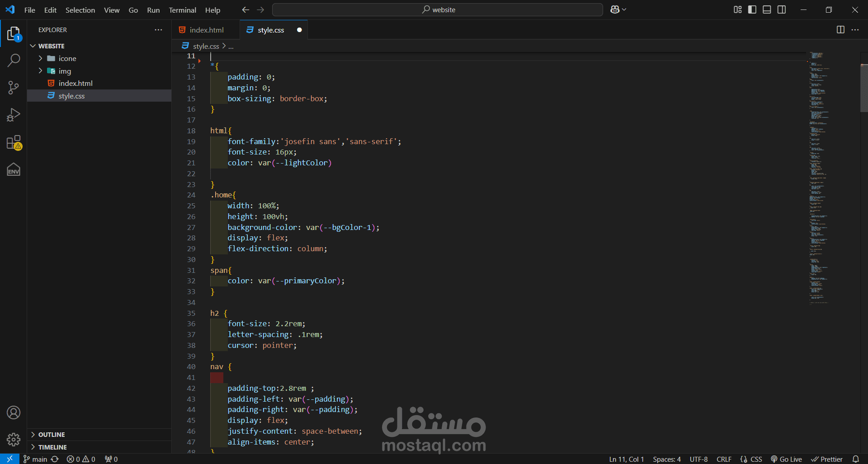Collapse the WEBSITE folder section
This screenshot has width=868, height=464.
point(33,46)
